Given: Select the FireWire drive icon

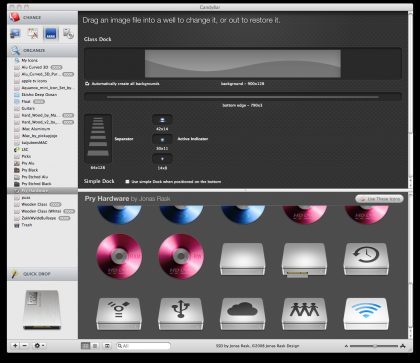Looking at the screenshot, I should [119, 314].
